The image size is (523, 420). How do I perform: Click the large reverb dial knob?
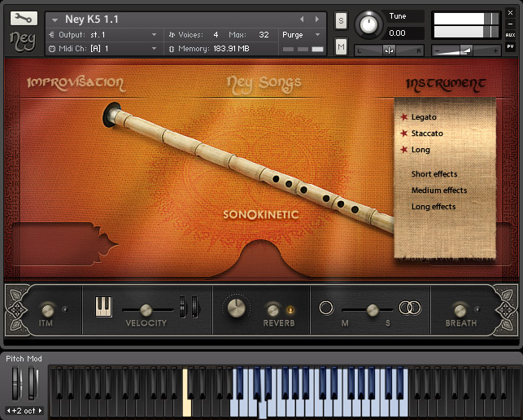(x=236, y=308)
